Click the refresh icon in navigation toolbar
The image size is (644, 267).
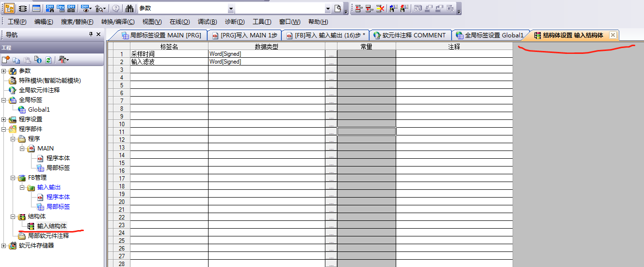48,60
